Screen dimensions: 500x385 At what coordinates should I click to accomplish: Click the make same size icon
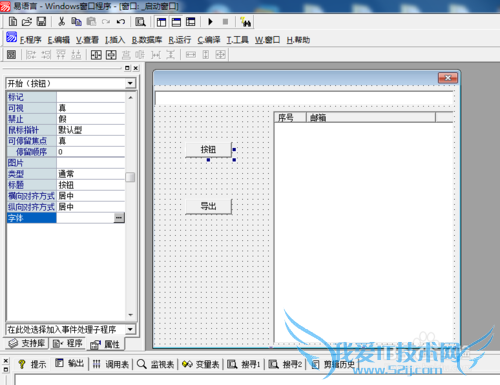pos(220,54)
